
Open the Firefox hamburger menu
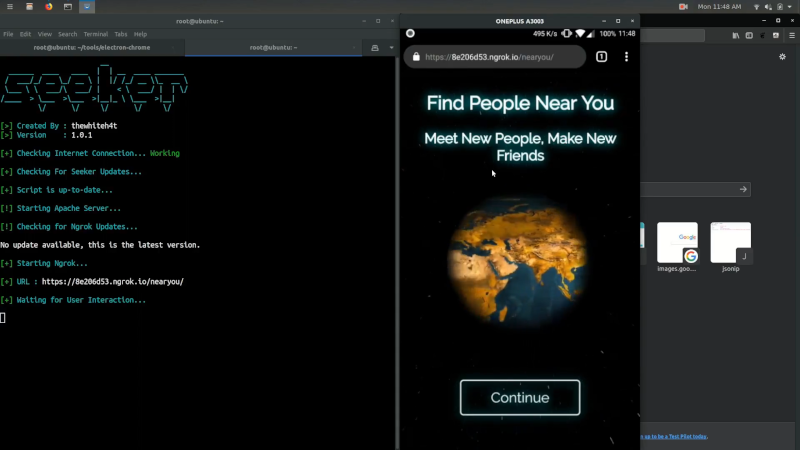[x=792, y=36]
